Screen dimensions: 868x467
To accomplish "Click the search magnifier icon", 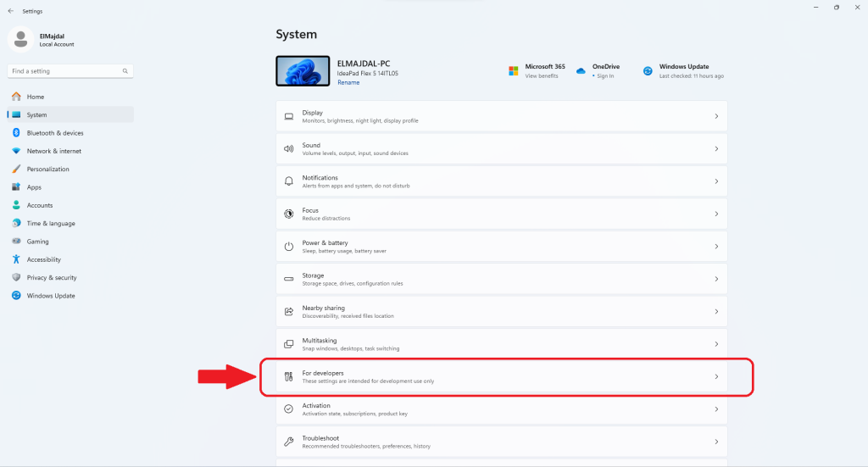I will pos(125,71).
